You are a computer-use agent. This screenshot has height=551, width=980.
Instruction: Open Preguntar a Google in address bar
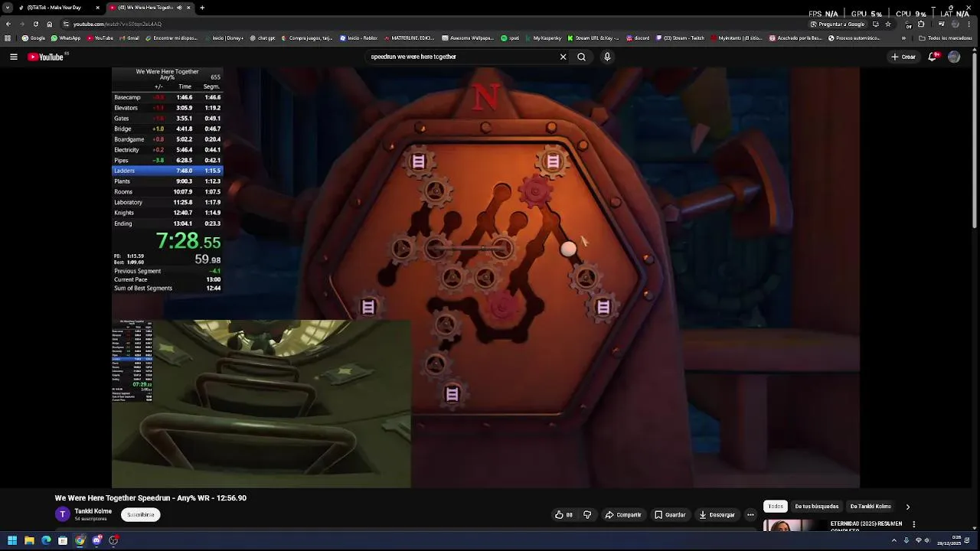(x=837, y=24)
